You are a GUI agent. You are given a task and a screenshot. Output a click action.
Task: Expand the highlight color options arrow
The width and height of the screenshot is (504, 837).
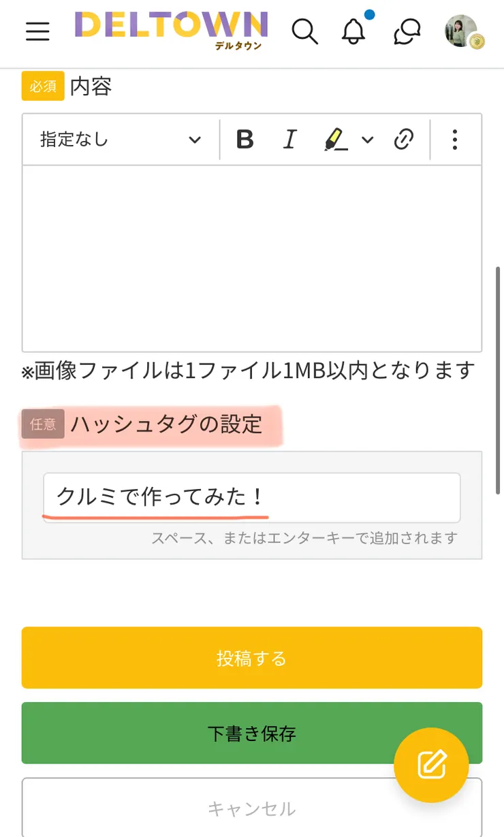[x=368, y=140]
